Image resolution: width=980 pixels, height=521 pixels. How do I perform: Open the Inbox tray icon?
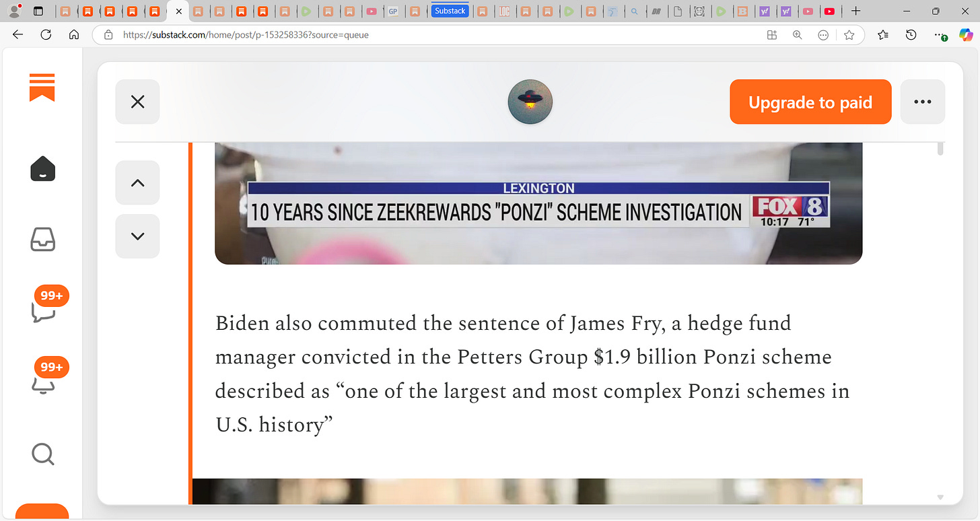(43, 239)
